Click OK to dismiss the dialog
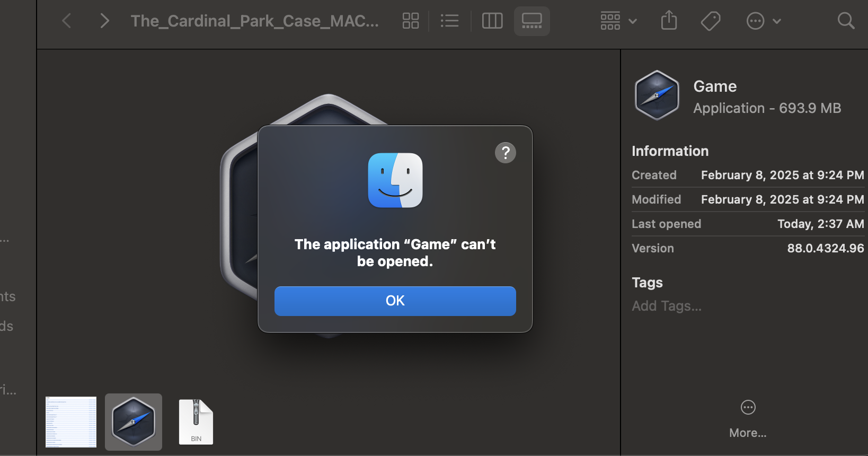This screenshot has width=868, height=456. (395, 301)
